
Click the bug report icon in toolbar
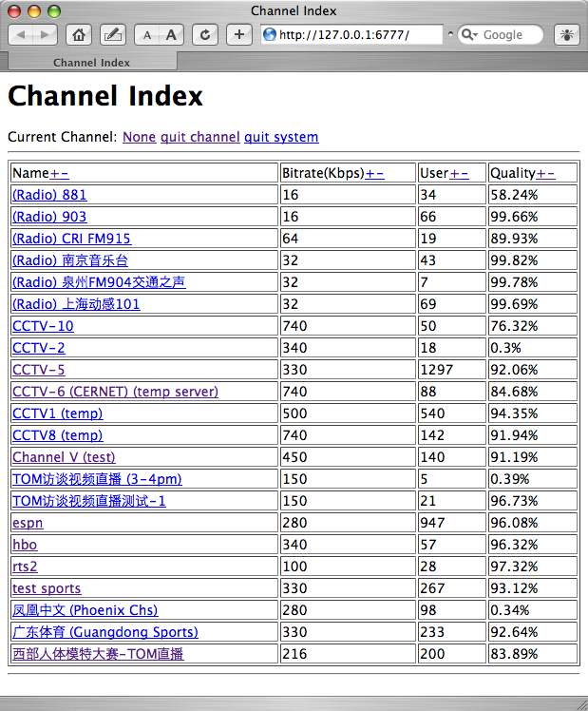click(x=567, y=34)
